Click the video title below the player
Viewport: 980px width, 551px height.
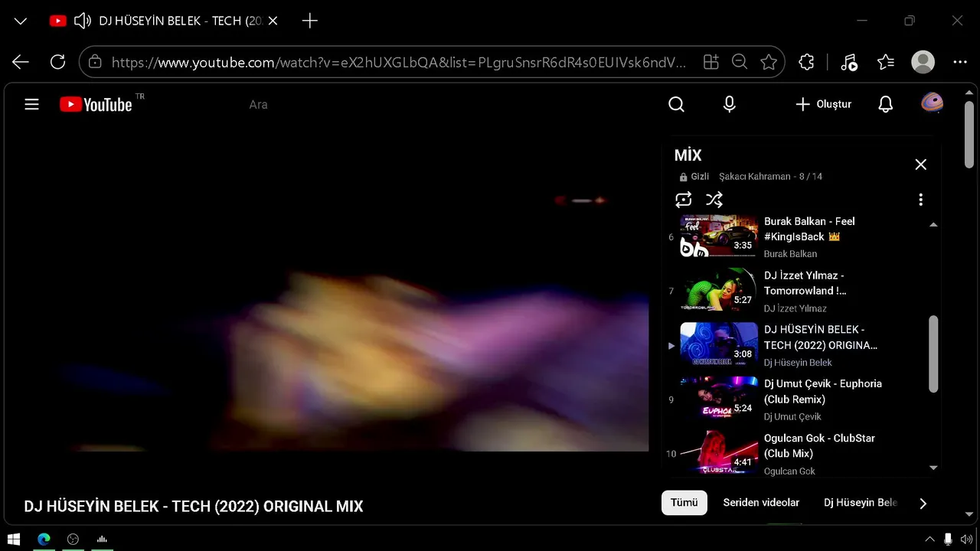click(x=194, y=507)
